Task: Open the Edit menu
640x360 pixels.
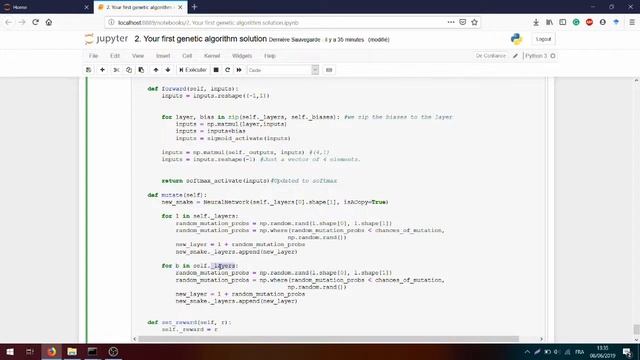Action: tap(115, 56)
